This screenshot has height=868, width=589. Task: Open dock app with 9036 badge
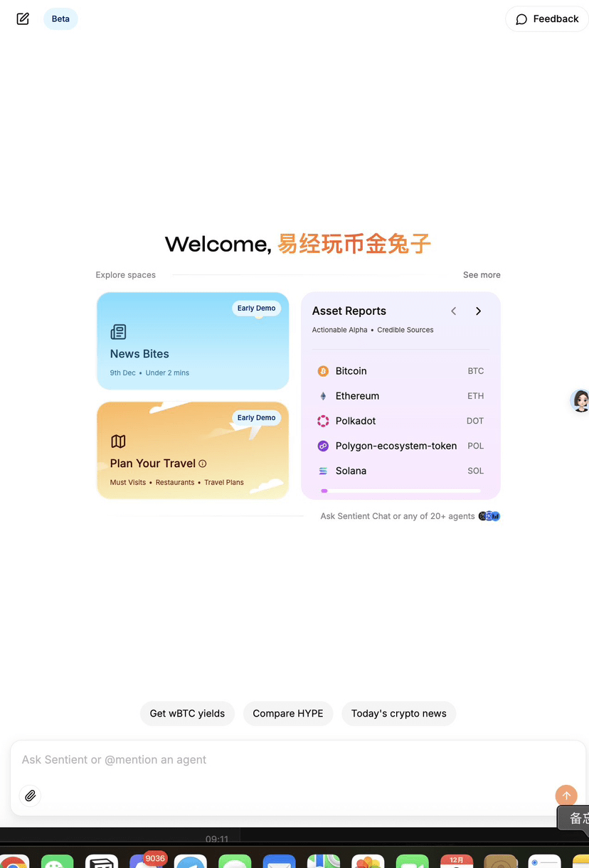point(146,861)
